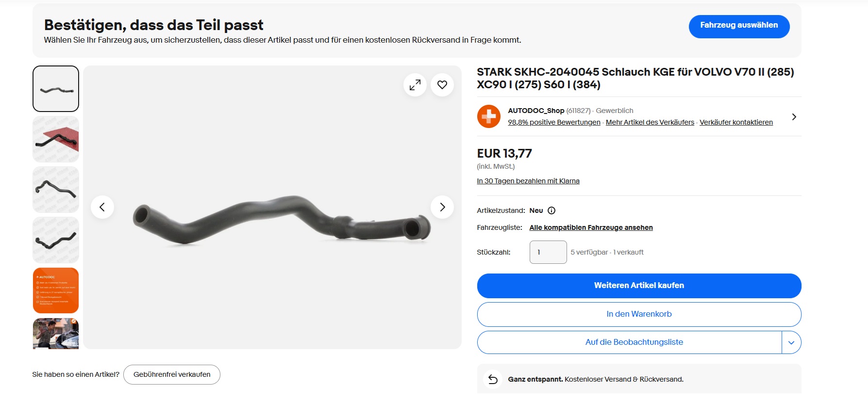The width and height of the screenshot is (868, 419).
Task: Expand the Beobachtungsliste dropdown arrow
Action: click(791, 342)
